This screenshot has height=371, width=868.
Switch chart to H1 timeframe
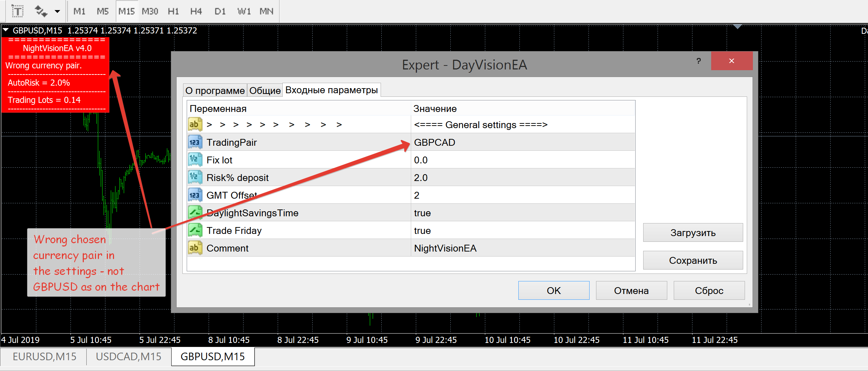click(173, 11)
